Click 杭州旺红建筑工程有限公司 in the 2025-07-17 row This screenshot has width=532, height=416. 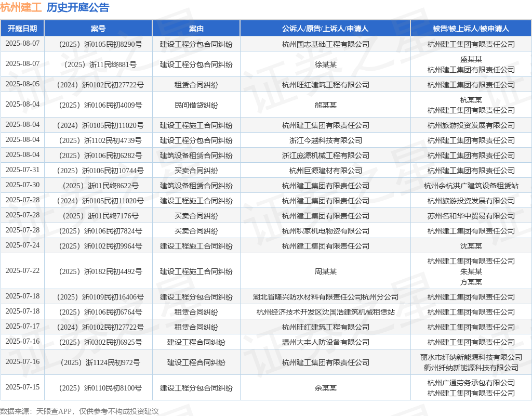(325, 327)
